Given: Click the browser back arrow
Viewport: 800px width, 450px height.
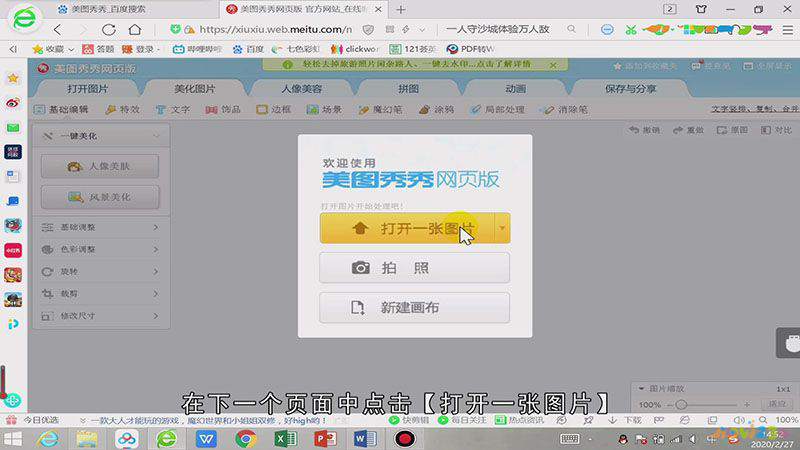Looking at the screenshot, I should (58, 30).
